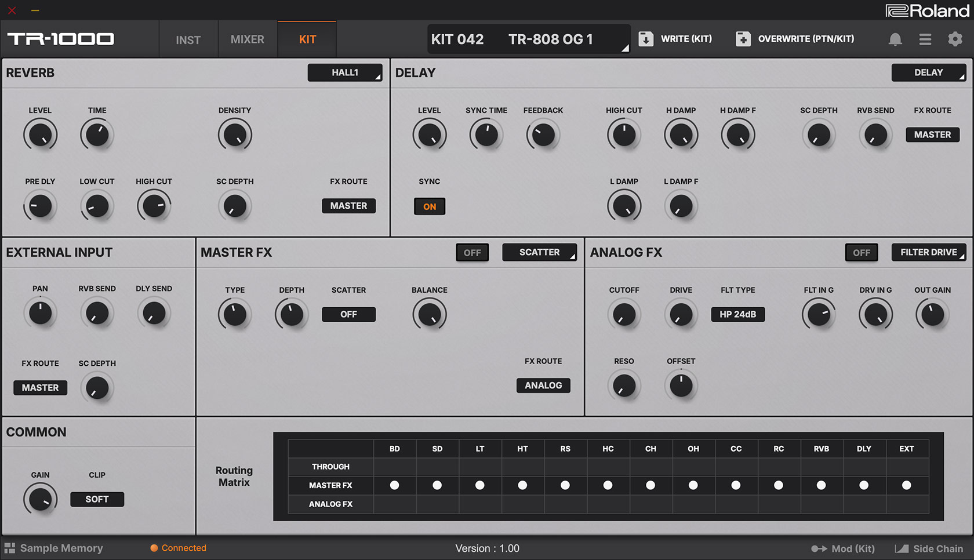Click the HP 24dB filter type button
The image size is (974, 560).
[x=737, y=314]
